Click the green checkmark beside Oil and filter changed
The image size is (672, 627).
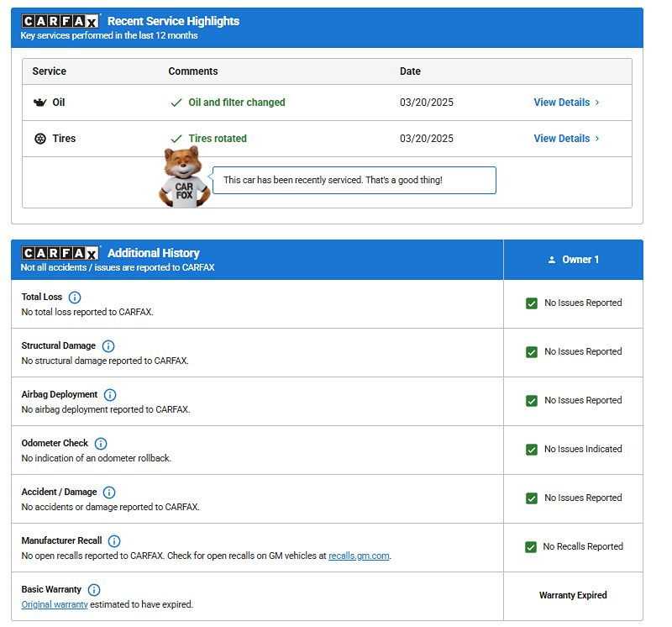176,103
